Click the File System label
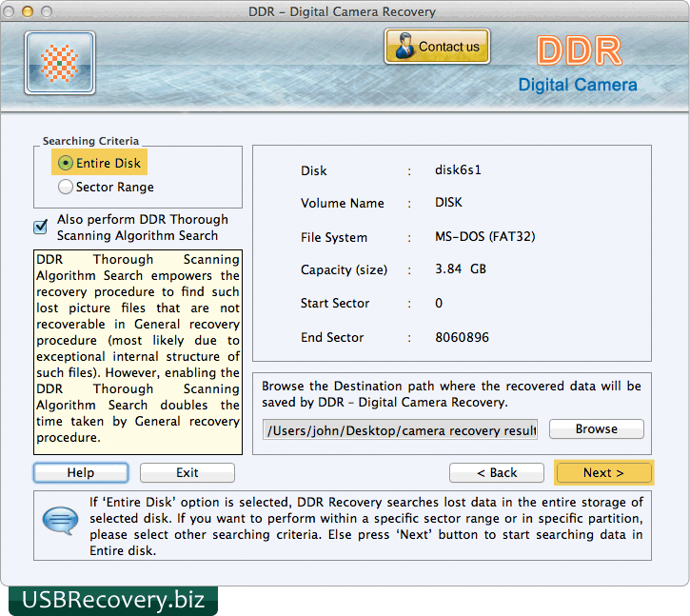This screenshot has height=616, width=690. tap(333, 237)
